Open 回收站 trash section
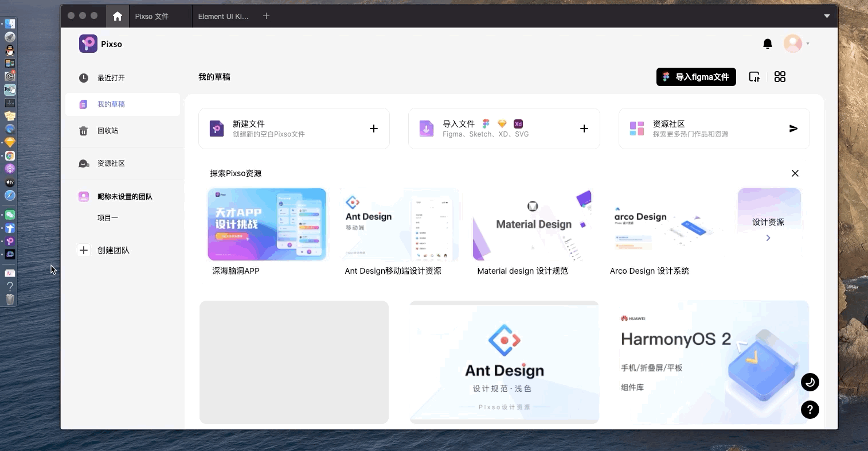 tap(123, 131)
